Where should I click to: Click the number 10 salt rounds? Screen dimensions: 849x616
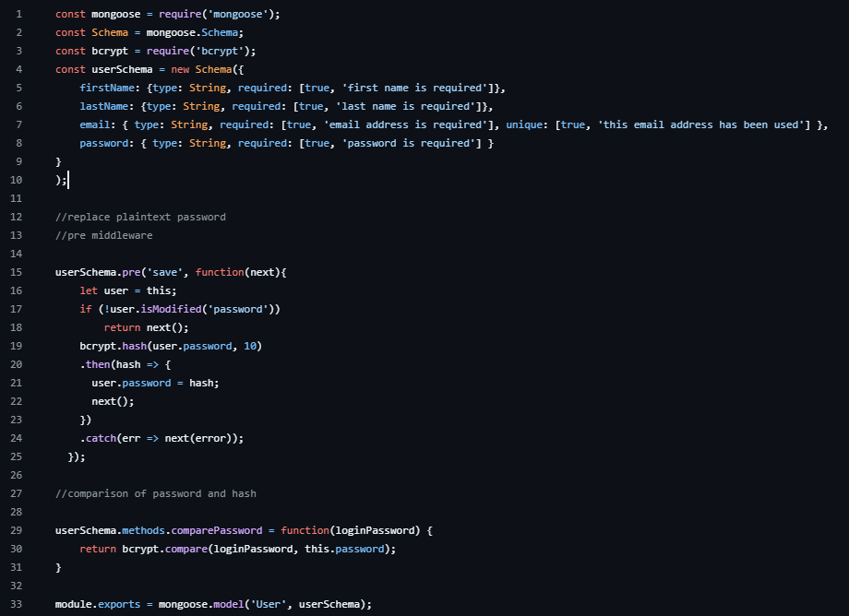point(250,346)
